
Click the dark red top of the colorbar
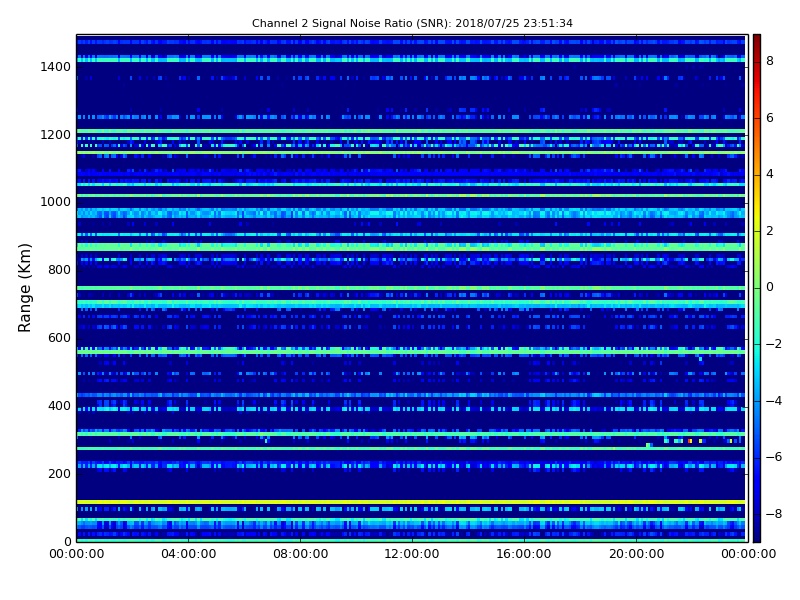pyautogui.click(x=757, y=41)
